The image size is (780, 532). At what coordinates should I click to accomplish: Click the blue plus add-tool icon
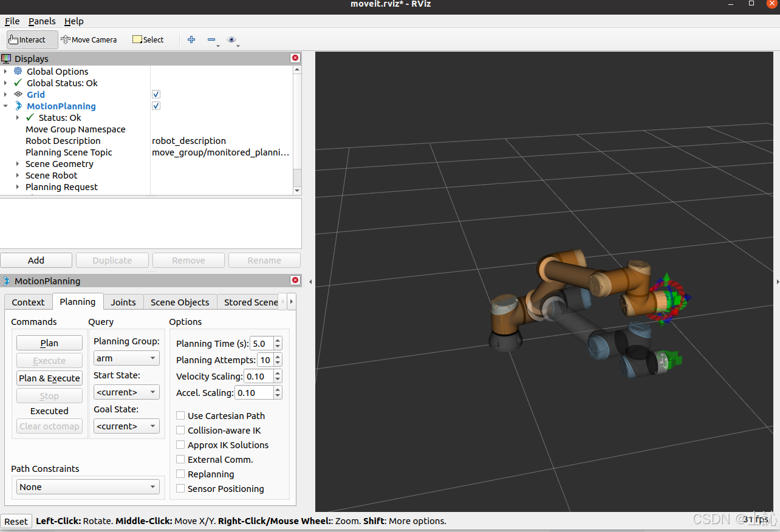(x=191, y=39)
